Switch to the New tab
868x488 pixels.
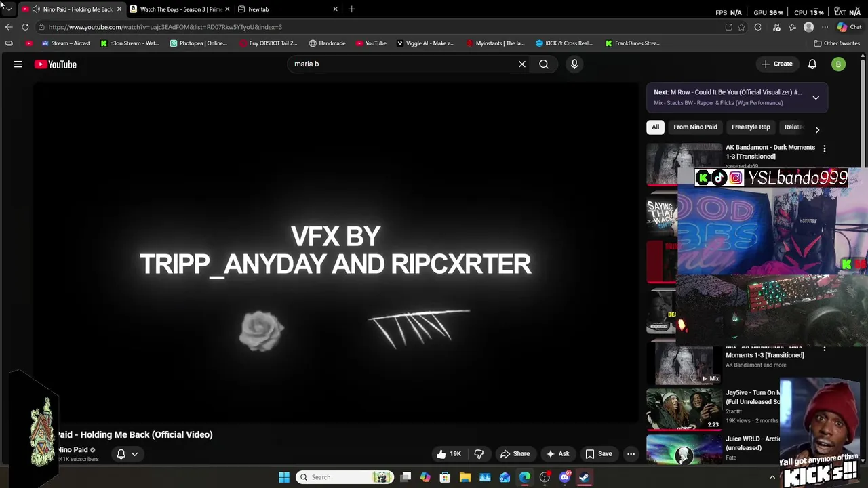tap(286, 9)
